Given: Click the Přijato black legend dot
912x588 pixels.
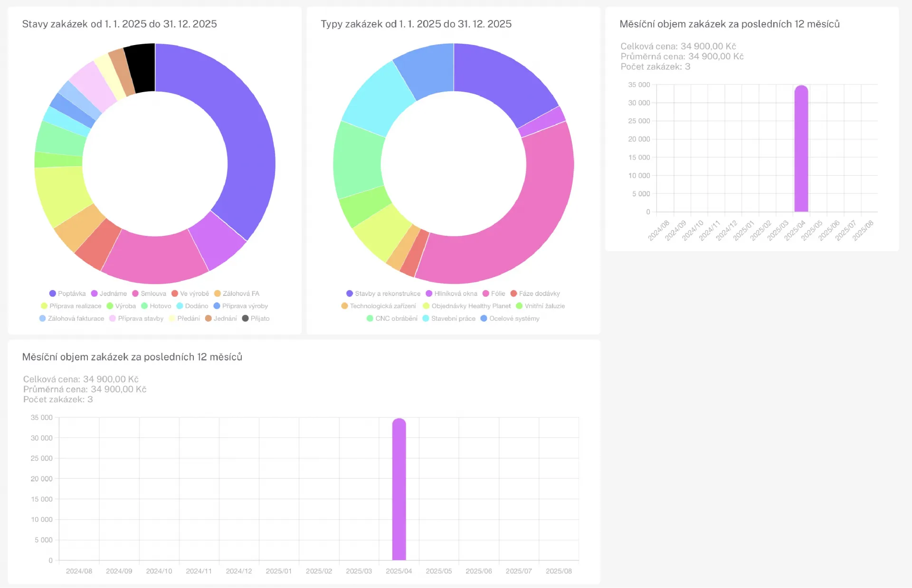Looking at the screenshot, I should coord(245,318).
